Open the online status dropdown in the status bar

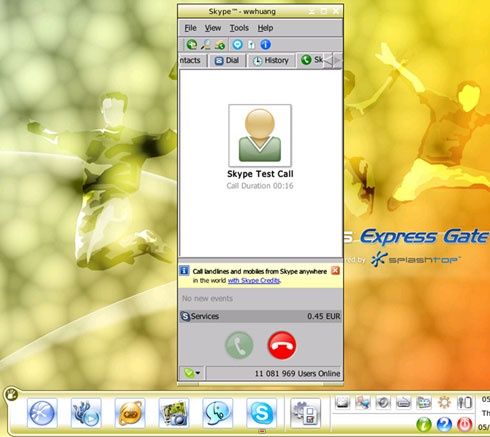[192, 373]
